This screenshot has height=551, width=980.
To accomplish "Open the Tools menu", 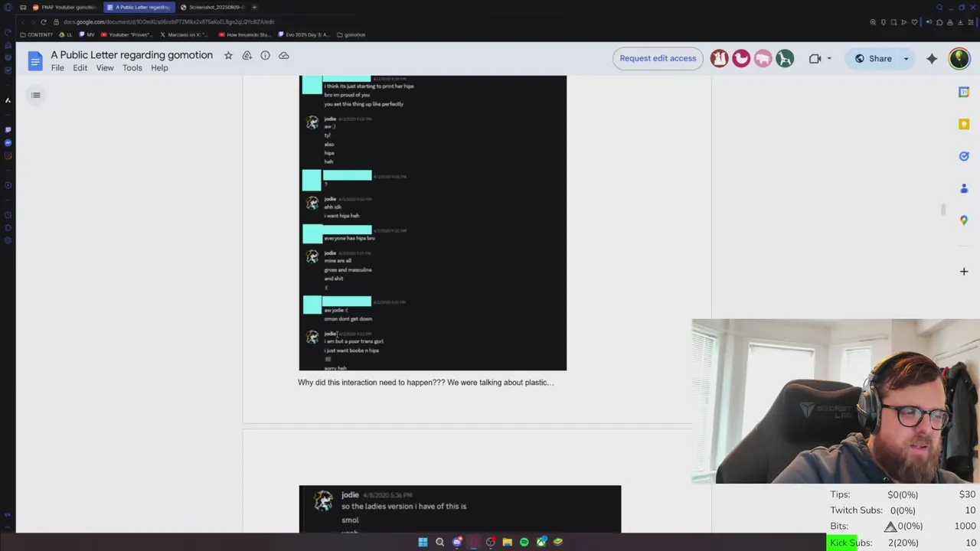I will point(132,68).
